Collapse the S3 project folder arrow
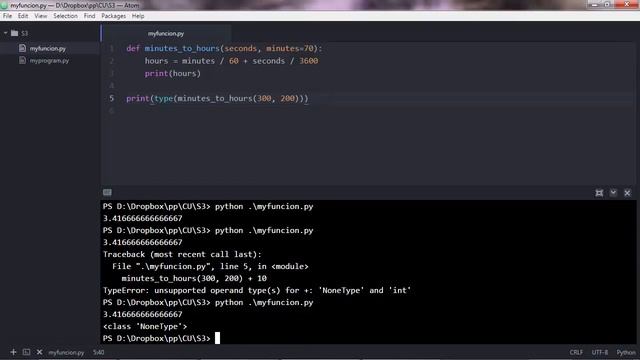Screen dimensions: 640x360 (6, 33)
